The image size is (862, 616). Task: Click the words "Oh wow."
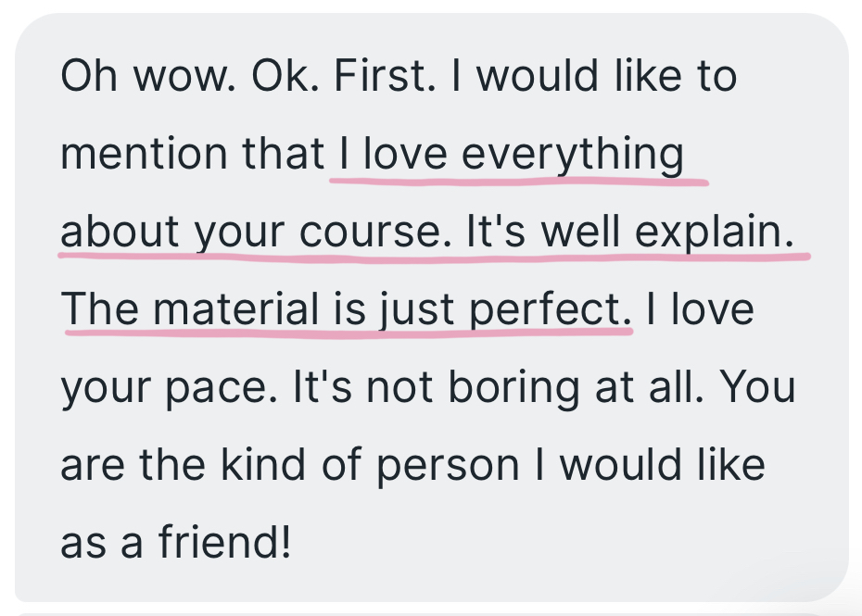pyautogui.click(x=146, y=76)
